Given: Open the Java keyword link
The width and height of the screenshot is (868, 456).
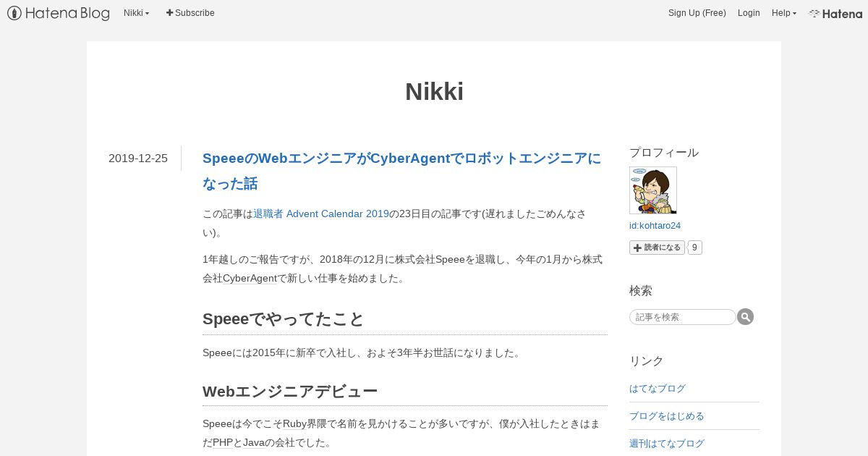Looking at the screenshot, I should [x=254, y=442].
